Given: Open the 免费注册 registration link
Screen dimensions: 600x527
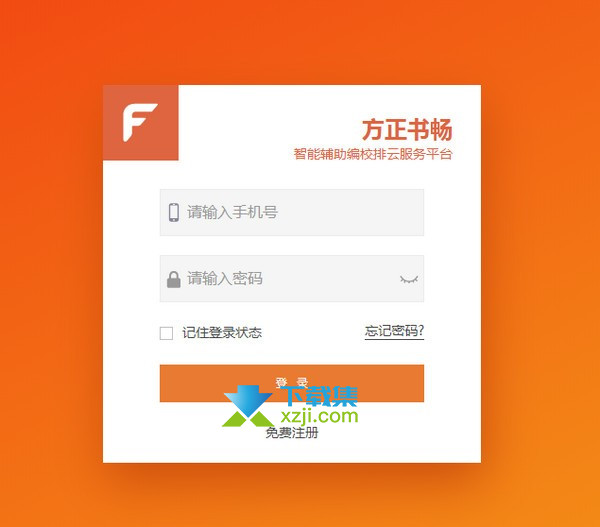Looking at the screenshot, I should coord(292,433).
